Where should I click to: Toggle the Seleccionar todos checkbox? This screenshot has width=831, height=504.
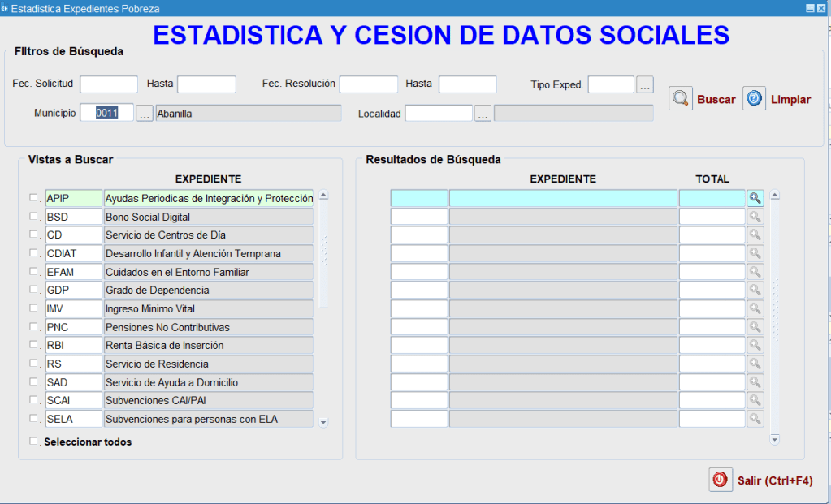34,442
